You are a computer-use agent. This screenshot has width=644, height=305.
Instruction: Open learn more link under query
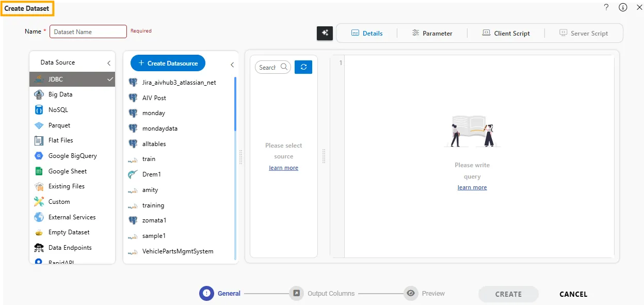click(472, 188)
